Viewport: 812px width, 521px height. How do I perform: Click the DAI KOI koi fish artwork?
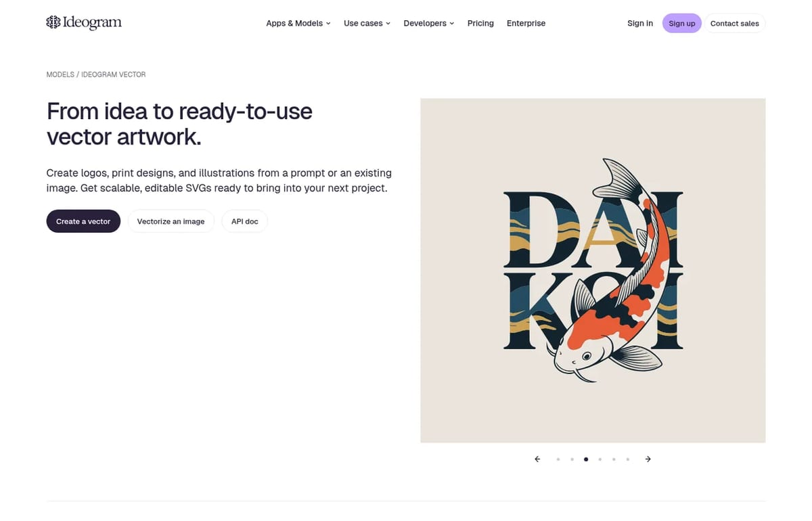pos(593,271)
